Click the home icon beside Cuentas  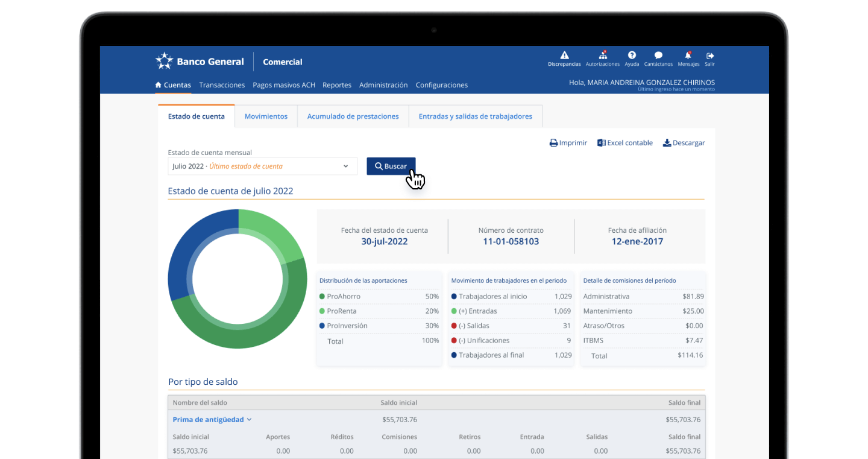(x=159, y=85)
